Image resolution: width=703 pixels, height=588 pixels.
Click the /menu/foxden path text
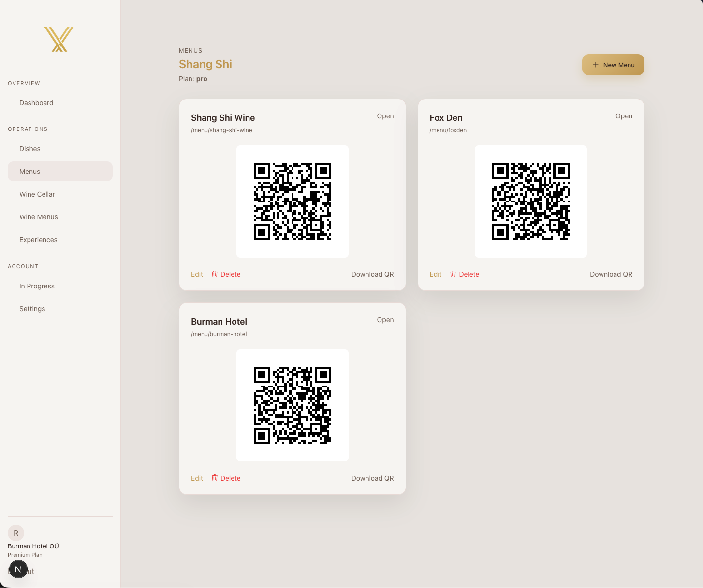(448, 130)
